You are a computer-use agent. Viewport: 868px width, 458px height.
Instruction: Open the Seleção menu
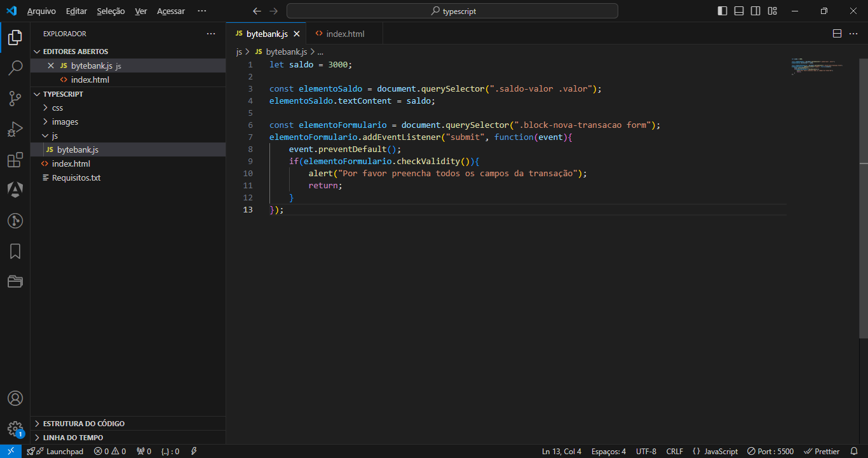click(111, 11)
